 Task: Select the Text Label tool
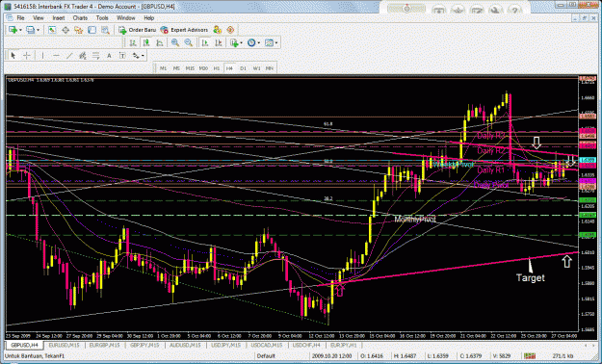(x=122, y=56)
